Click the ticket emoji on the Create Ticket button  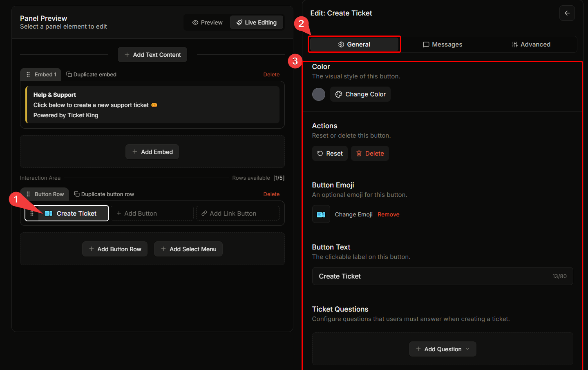pos(48,214)
